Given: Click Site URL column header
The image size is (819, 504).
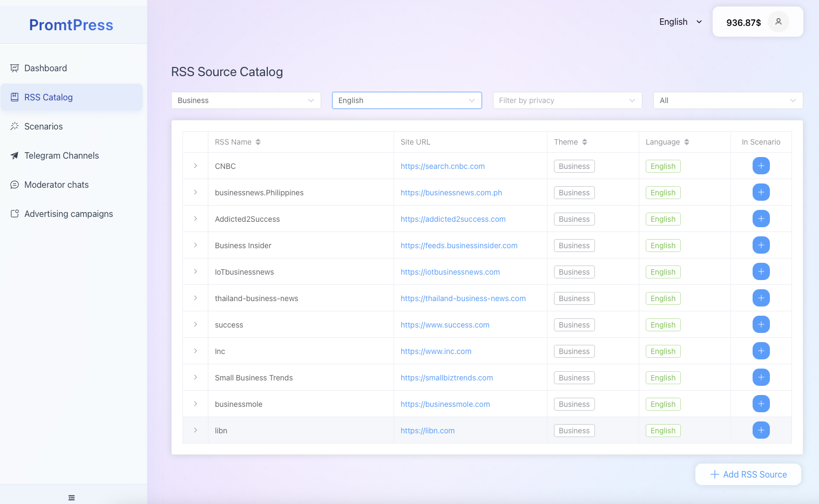Looking at the screenshot, I should [x=470, y=142].
